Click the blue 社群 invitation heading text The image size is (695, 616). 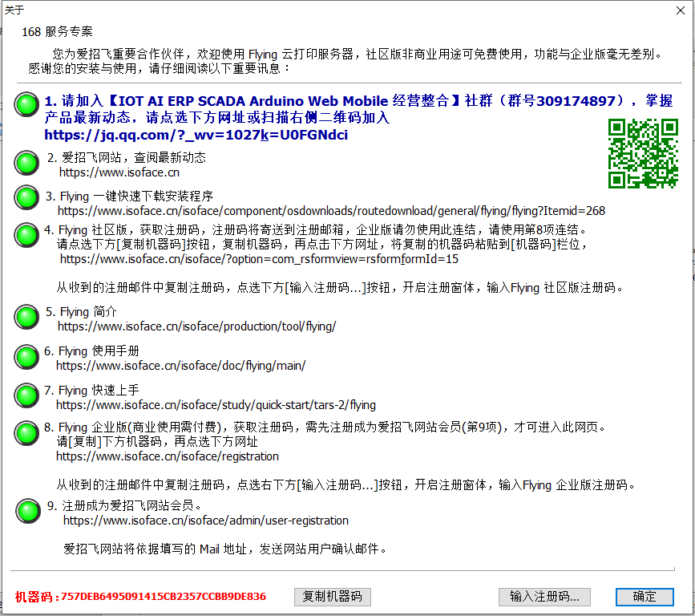pyautogui.click(x=358, y=109)
